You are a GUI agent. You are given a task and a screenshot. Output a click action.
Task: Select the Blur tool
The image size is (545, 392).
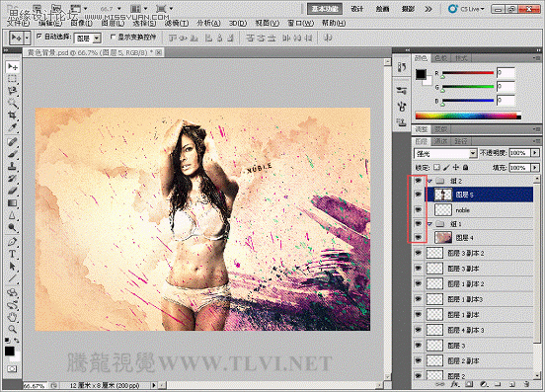pos(13,215)
